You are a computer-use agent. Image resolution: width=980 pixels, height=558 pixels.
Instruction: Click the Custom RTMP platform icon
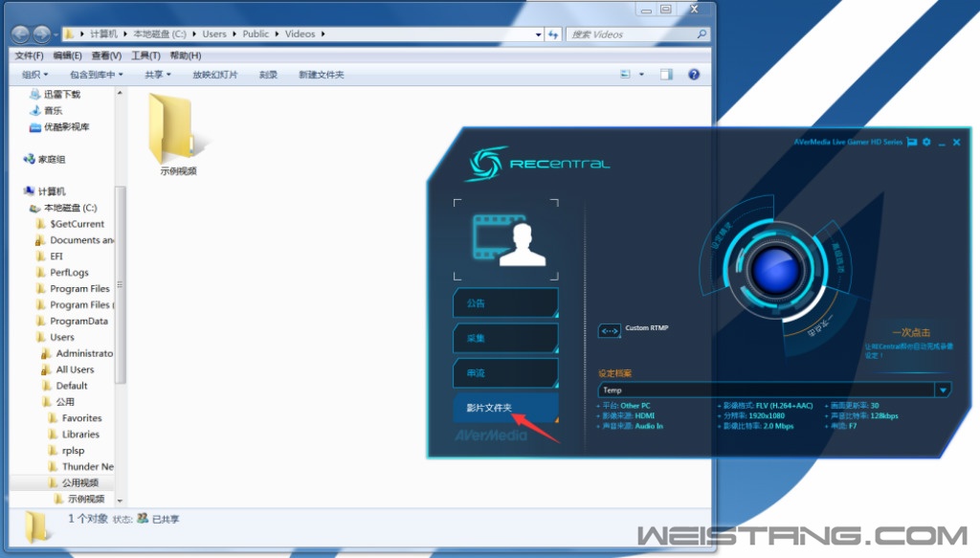click(x=610, y=331)
